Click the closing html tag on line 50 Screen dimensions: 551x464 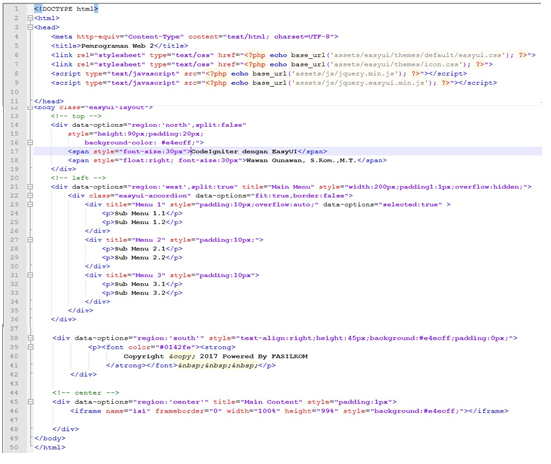pyautogui.click(x=50, y=447)
